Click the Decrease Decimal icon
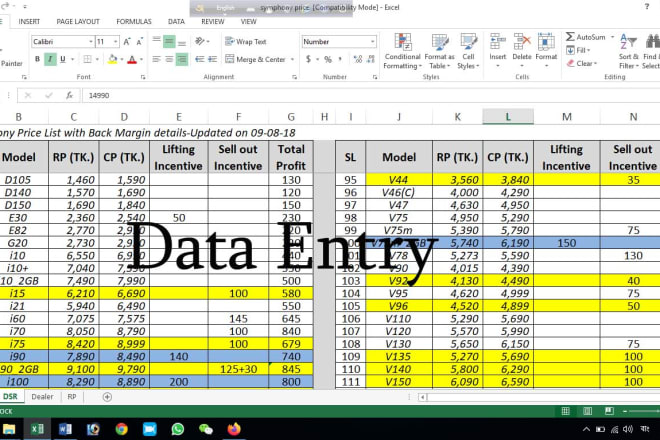 [370, 59]
